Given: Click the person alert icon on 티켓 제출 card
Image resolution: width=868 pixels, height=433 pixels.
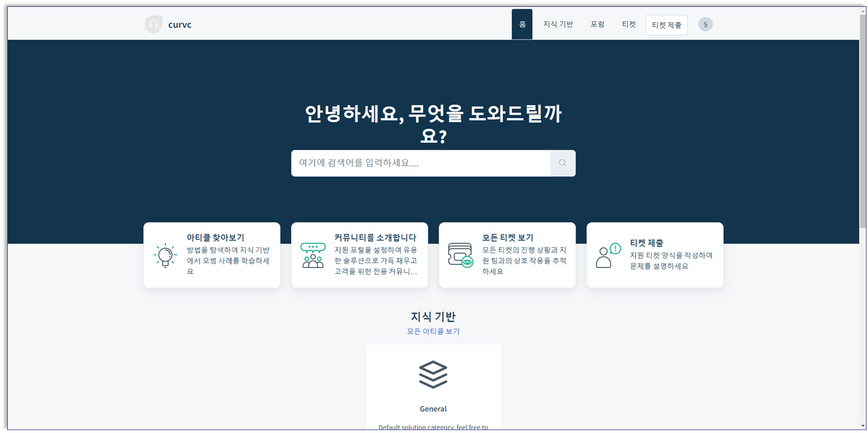Looking at the screenshot, I should (x=608, y=255).
